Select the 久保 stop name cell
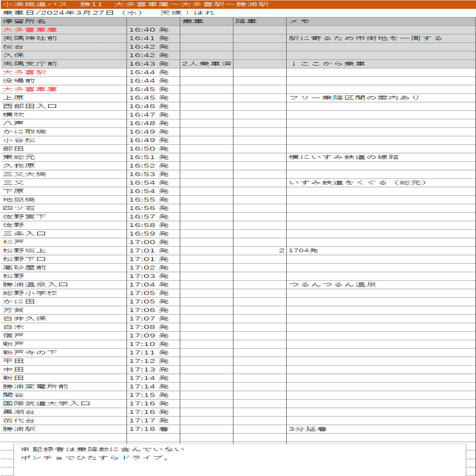This screenshot has width=476, height=476. [64, 55]
